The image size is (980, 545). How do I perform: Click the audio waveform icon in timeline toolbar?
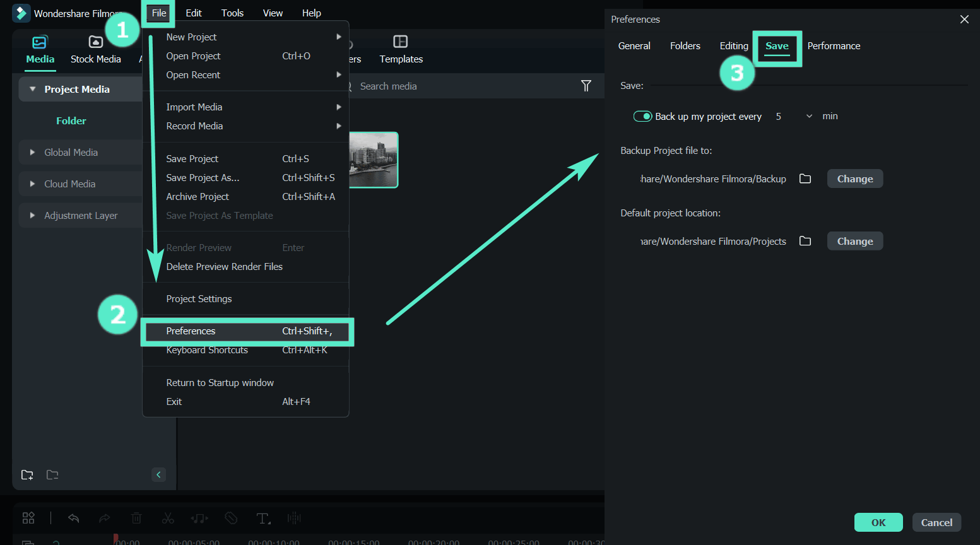(294, 518)
